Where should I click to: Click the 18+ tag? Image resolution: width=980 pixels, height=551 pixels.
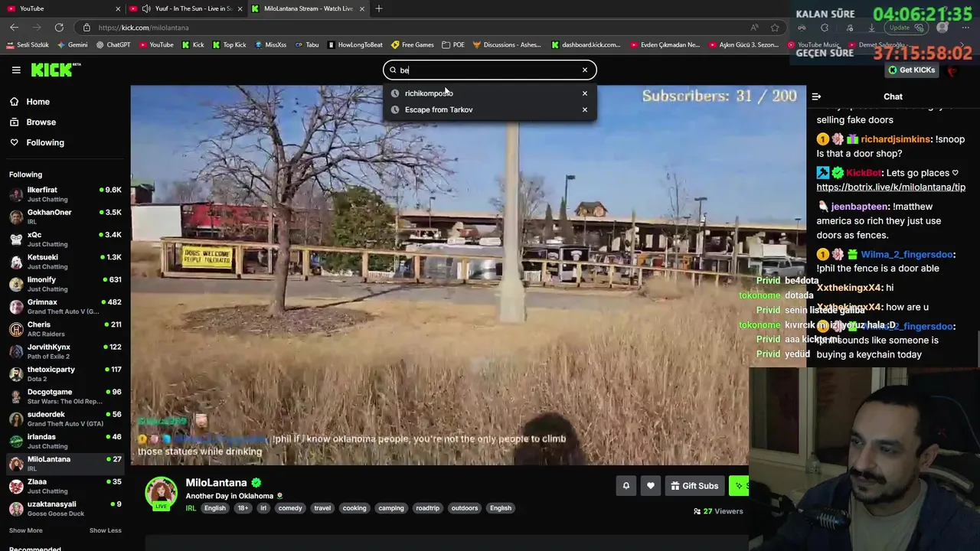coord(243,508)
